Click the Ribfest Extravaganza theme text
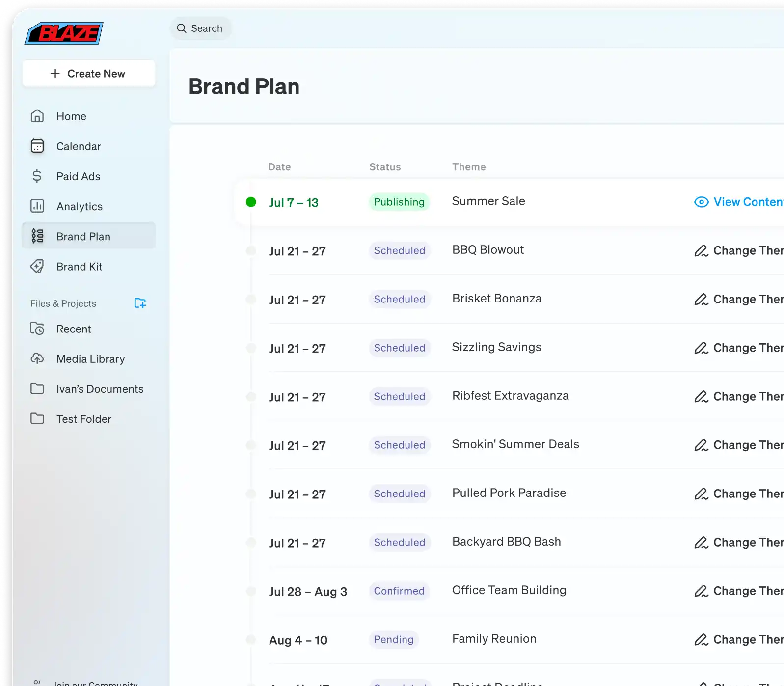The width and height of the screenshot is (784, 686). 510,396
